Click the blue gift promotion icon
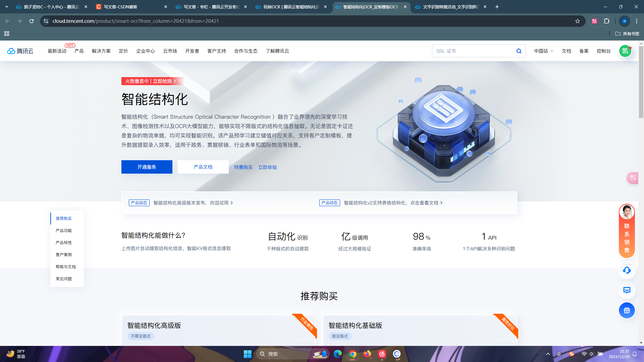Screen dimensions: 644x362 point(627,310)
